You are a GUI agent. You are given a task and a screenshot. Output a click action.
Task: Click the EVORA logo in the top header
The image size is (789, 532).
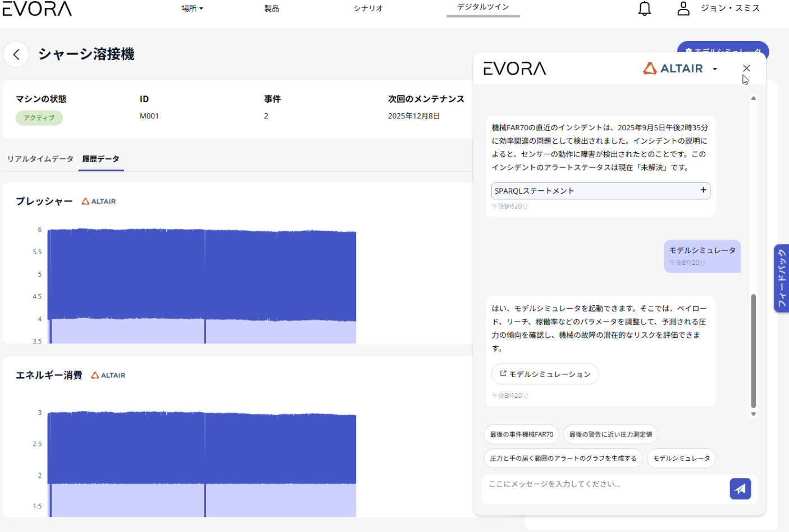pos(37,8)
